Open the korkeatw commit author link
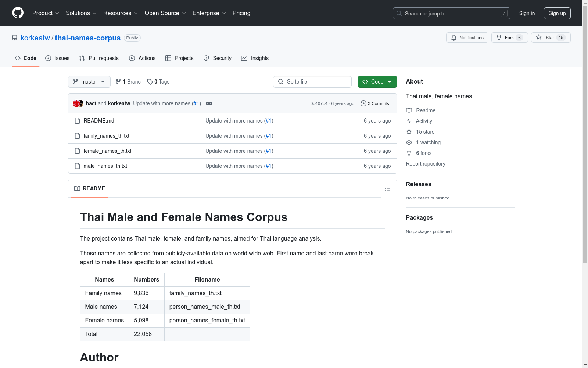Image resolution: width=588 pixels, height=368 pixels. pos(119,103)
